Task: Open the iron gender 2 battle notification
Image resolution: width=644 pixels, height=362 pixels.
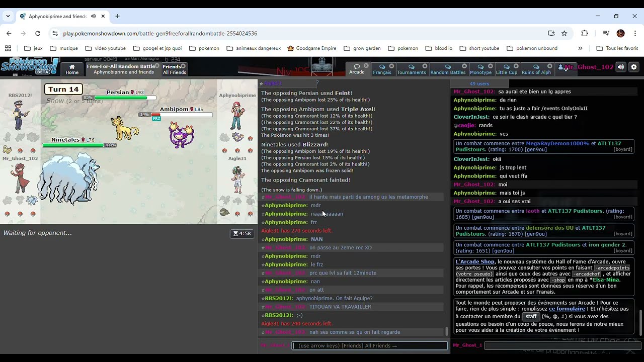Action: (x=543, y=248)
